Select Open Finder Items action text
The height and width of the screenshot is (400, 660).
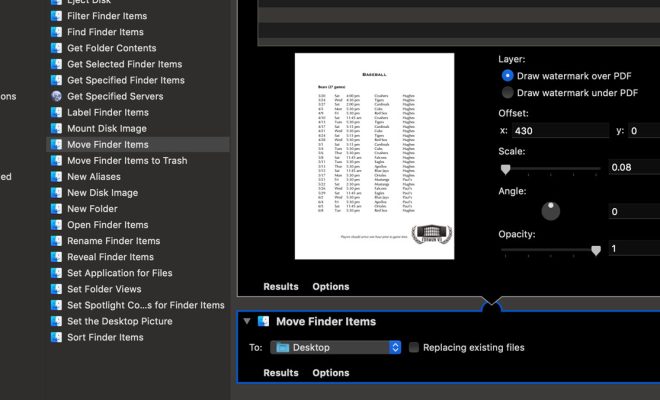pos(108,225)
